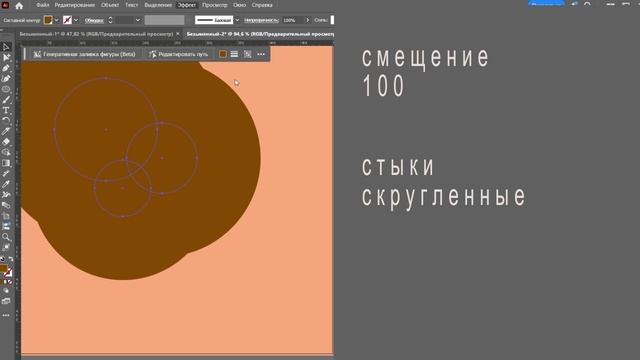The image size is (640, 360).
Task: Select the Ellipse shape tool
Action: [x=6, y=89]
